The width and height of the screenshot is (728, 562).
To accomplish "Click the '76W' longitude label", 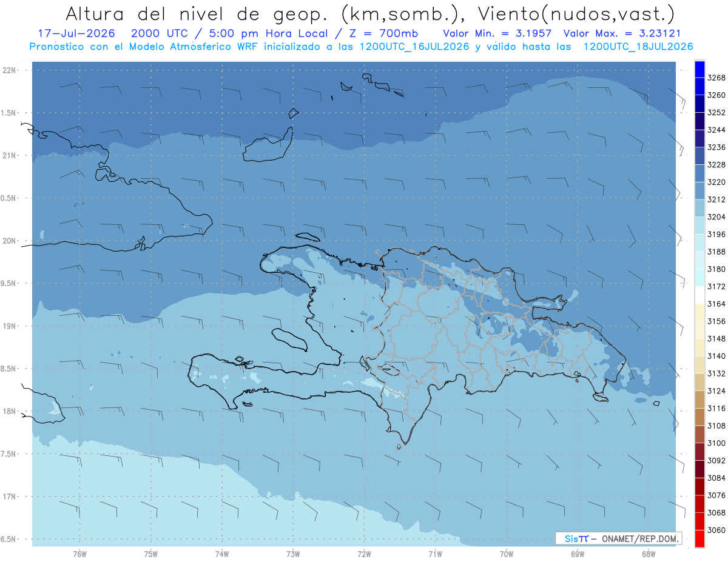I will 79,554.
